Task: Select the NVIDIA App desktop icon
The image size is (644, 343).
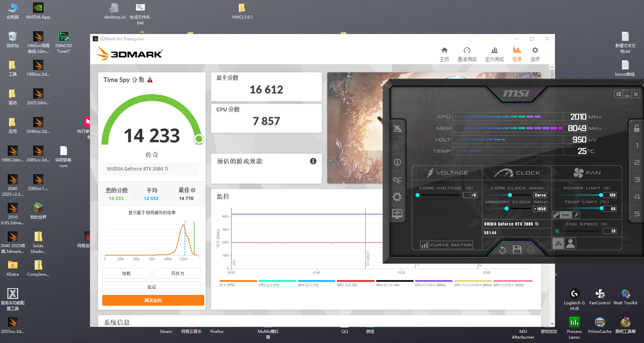Action: click(38, 11)
